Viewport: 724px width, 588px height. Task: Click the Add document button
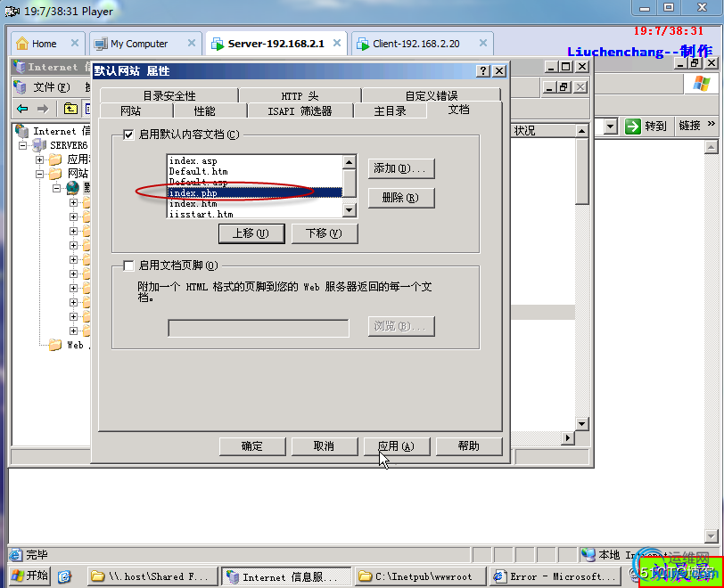point(401,168)
